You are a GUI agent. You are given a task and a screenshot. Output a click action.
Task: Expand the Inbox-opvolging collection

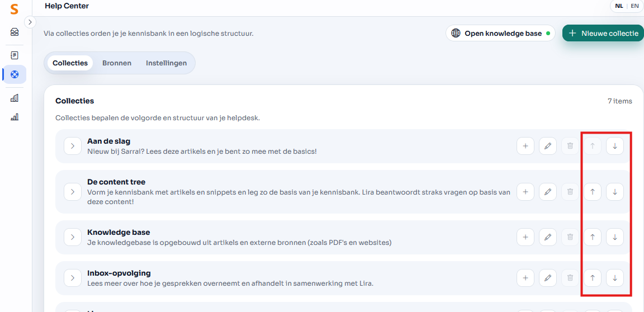(x=73, y=278)
